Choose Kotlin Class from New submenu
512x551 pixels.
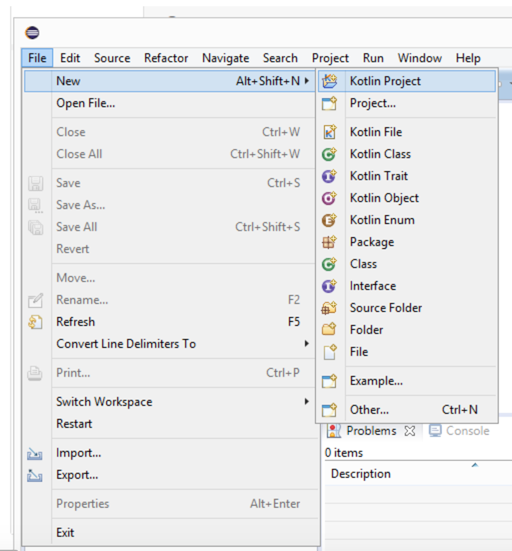(x=407, y=154)
